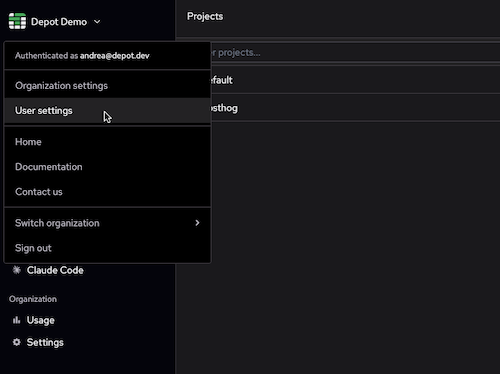
Task: Open the default project row
Action: tap(355, 80)
